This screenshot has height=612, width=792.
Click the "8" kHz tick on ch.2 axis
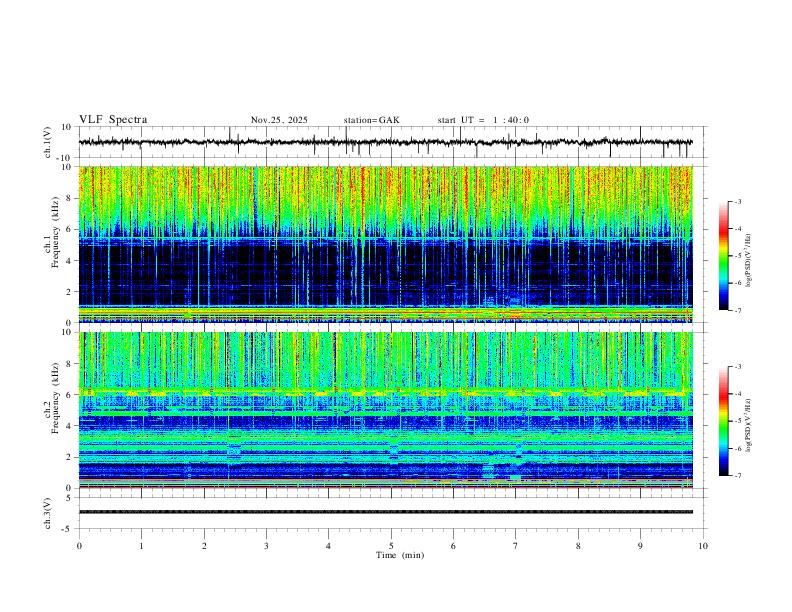click(x=70, y=364)
